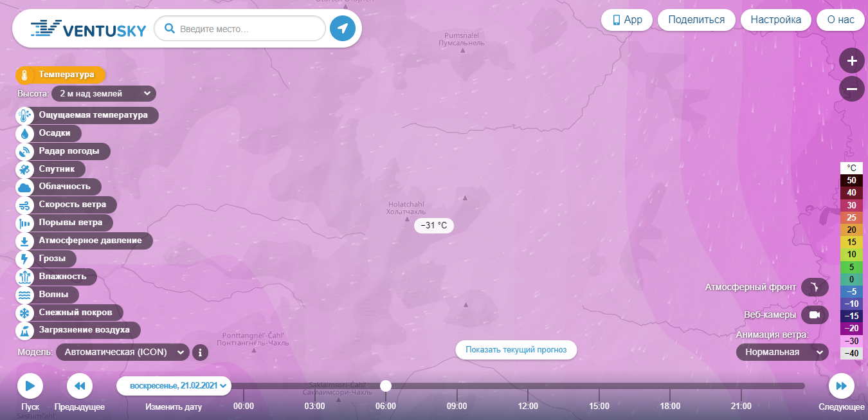Viewport: 868px width, 420px height.
Task: Click the Pumsnalel Пумсальнель map label
Action: 461,39
